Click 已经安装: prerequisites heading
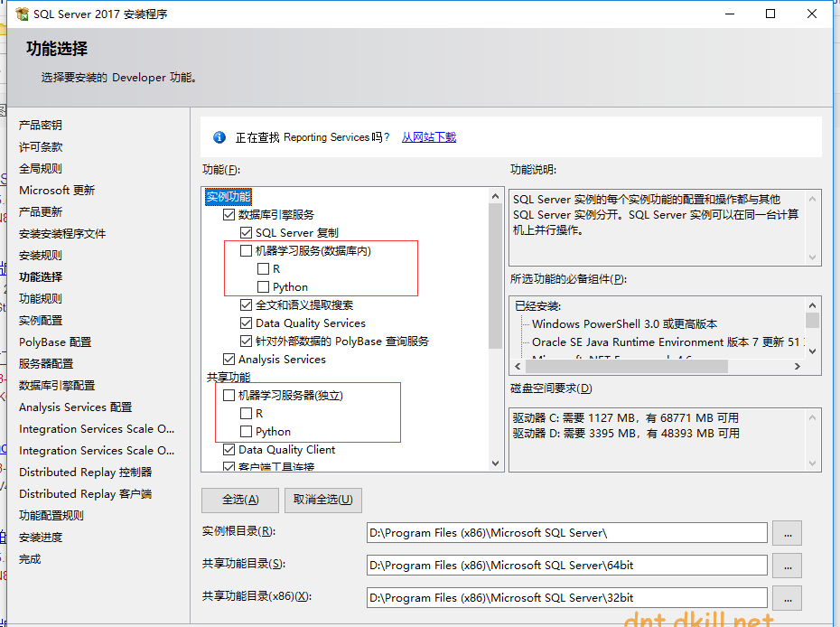Viewport: 840px width, 627px height. (537, 306)
